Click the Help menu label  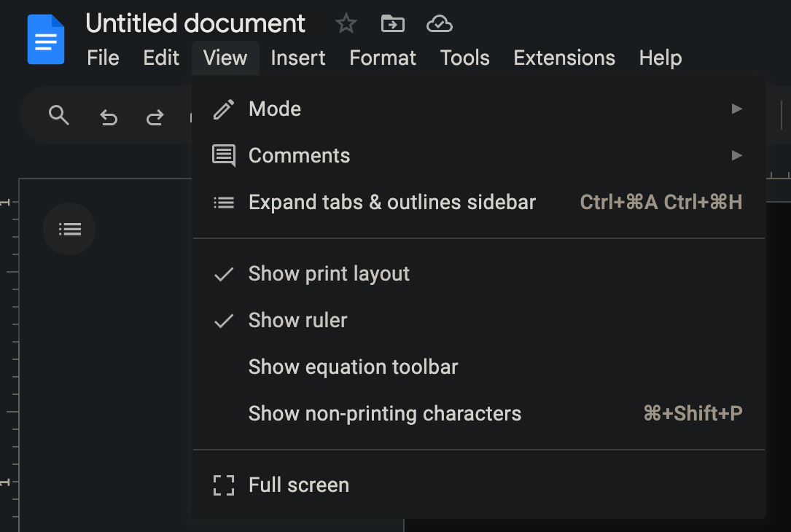[x=659, y=58]
